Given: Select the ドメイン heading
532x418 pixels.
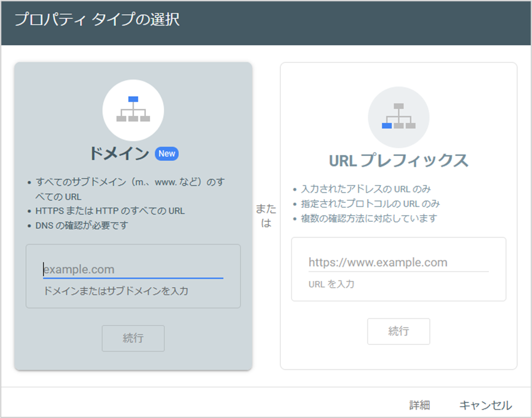Looking at the screenshot, I should (119, 154).
